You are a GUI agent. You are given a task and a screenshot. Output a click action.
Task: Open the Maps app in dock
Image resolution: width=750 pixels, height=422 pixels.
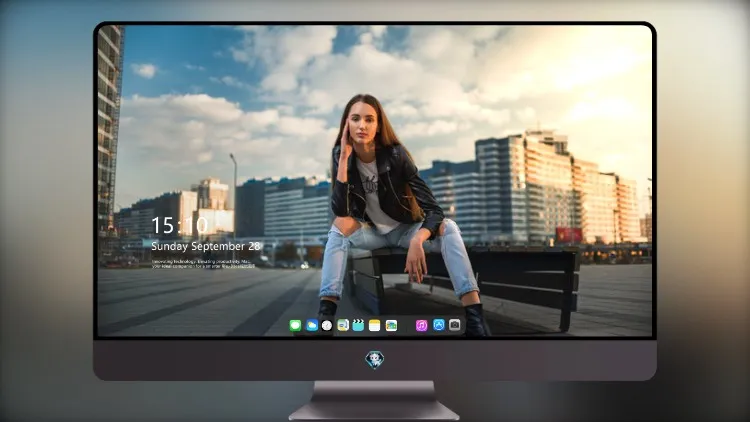pos(343,325)
